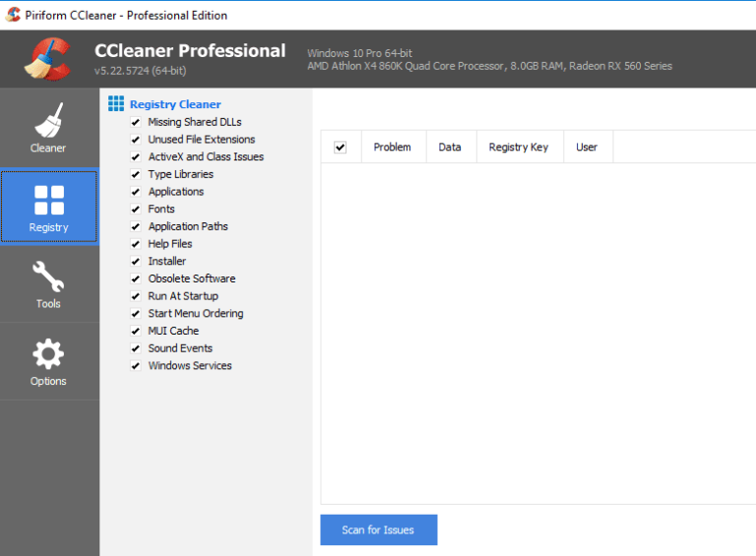Toggle the select-all checkbox in results header
This screenshot has width=756, height=556.
point(341,148)
